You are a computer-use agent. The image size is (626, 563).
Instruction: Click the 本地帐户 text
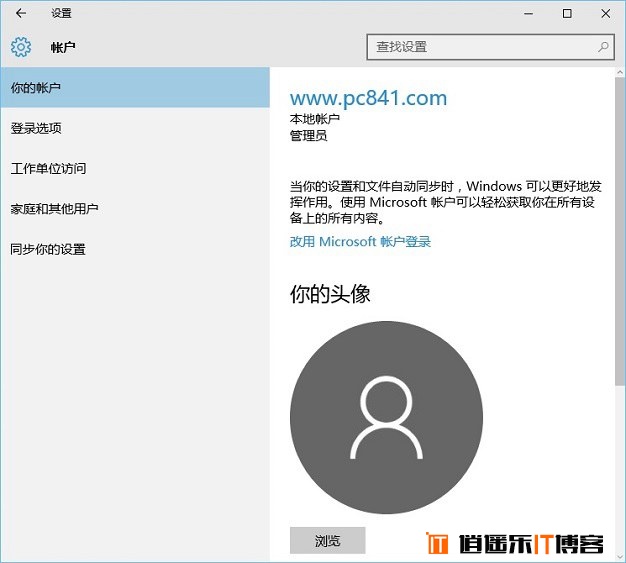click(315, 119)
